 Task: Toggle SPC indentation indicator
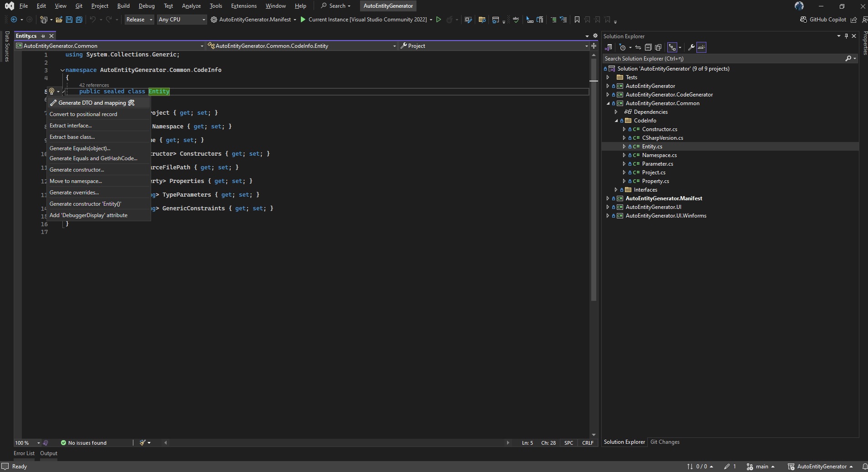tap(569, 443)
